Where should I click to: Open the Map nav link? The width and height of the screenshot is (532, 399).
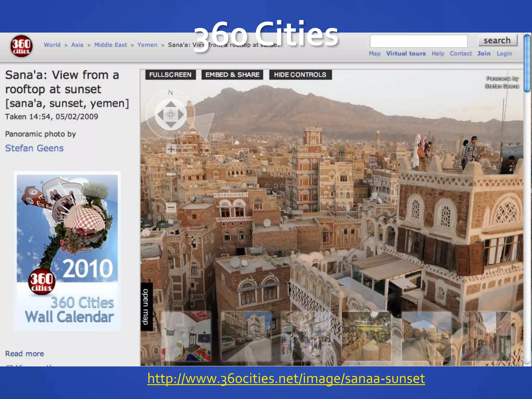375,54
